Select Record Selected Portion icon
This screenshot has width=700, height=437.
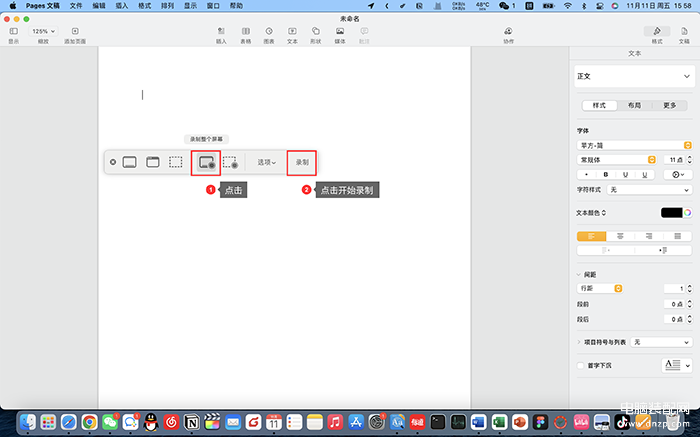pos(230,161)
